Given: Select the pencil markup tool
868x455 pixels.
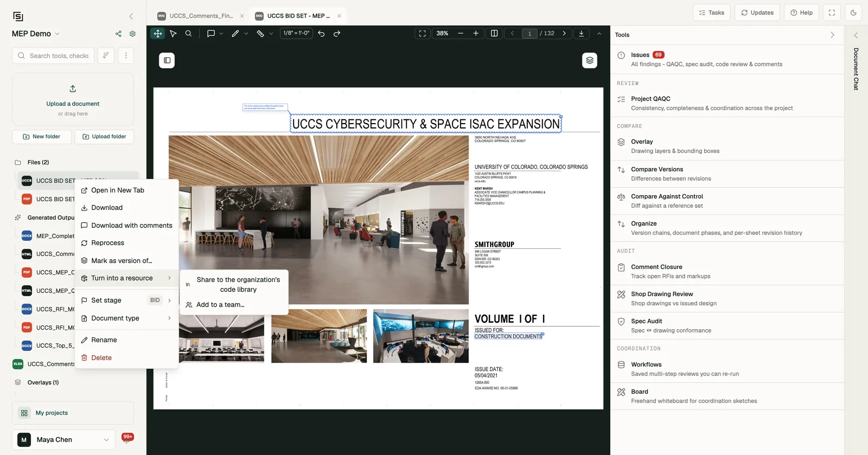Looking at the screenshot, I should click(235, 34).
